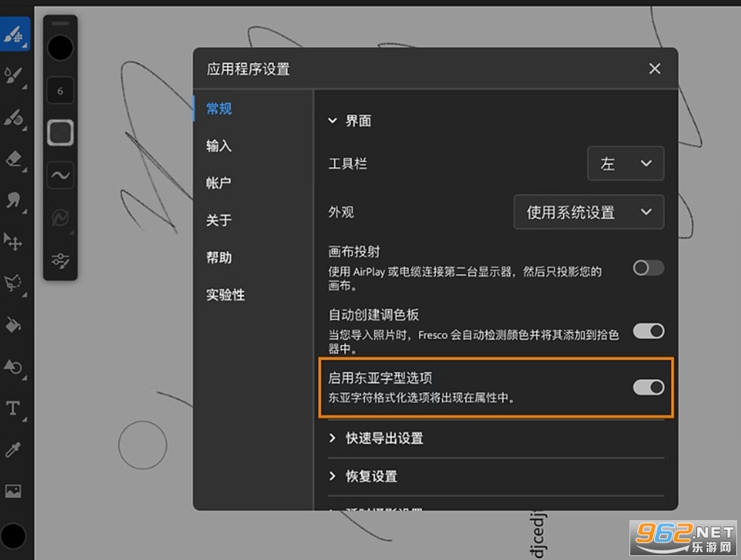Open brush settings sliders icon
This screenshot has height=560, width=741.
tap(61, 260)
